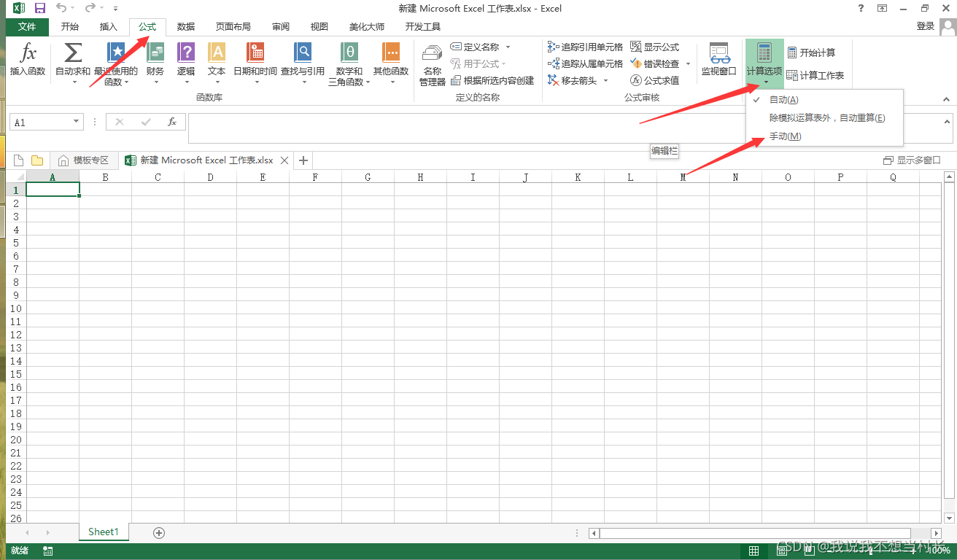Expand the Remove Arrows (移去箭头) dropdown arrow

(x=605, y=80)
